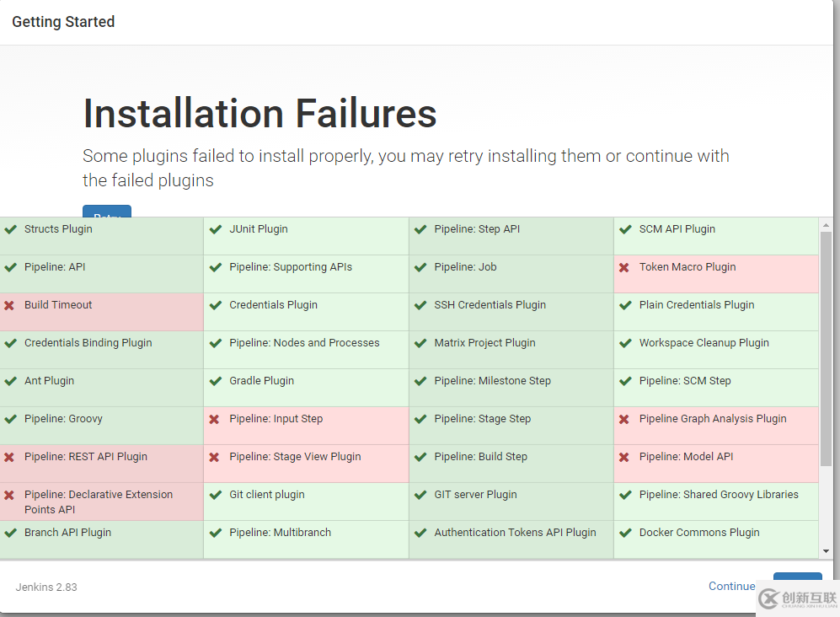The image size is (840, 617).
Task: Click scrollbar down arrow in plugin list
Action: point(826,551)
